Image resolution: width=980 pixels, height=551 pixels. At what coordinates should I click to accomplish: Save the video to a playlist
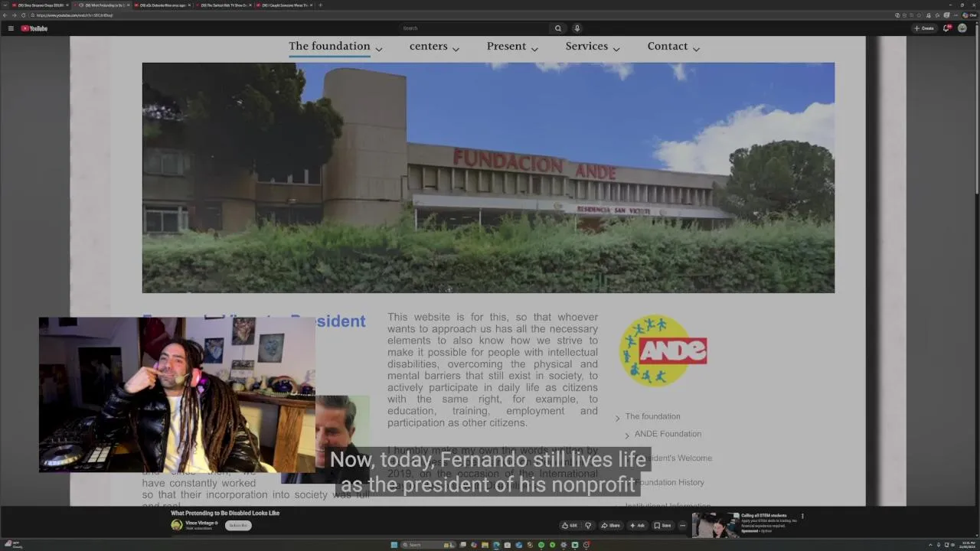[x=663, y=526]
